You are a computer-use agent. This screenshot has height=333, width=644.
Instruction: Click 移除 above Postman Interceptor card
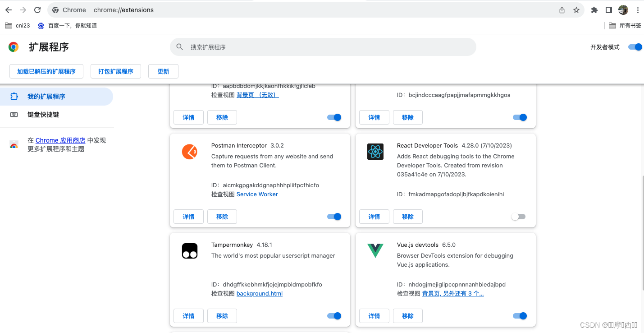point(222,117)
